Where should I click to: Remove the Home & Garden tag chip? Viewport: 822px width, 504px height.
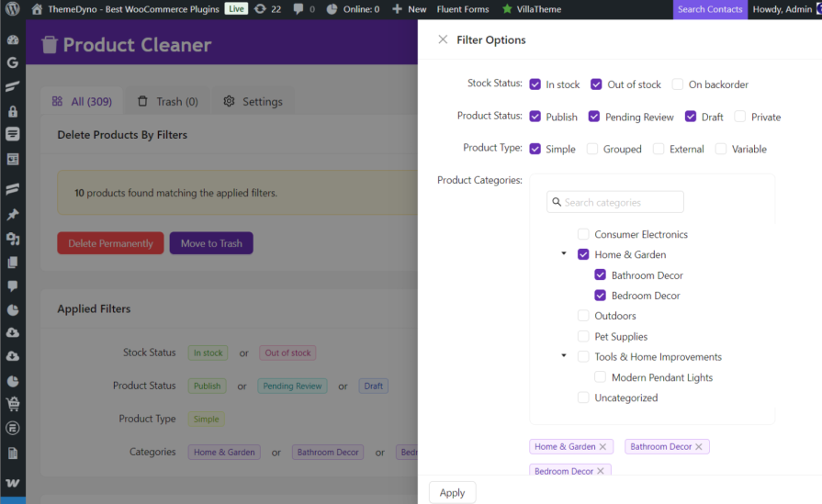click(x=602, y=447)
